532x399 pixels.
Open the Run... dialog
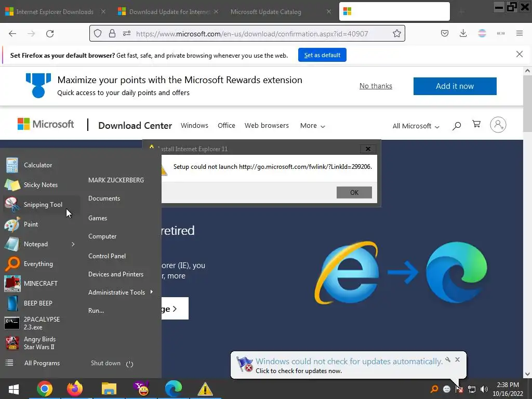coord(96,311)
